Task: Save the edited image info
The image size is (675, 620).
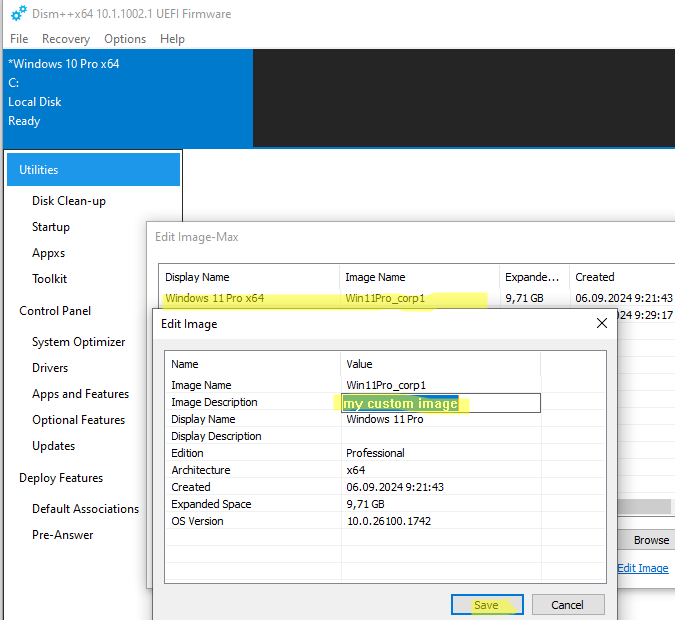Action: pyautogui.click(x=487, y=605)
